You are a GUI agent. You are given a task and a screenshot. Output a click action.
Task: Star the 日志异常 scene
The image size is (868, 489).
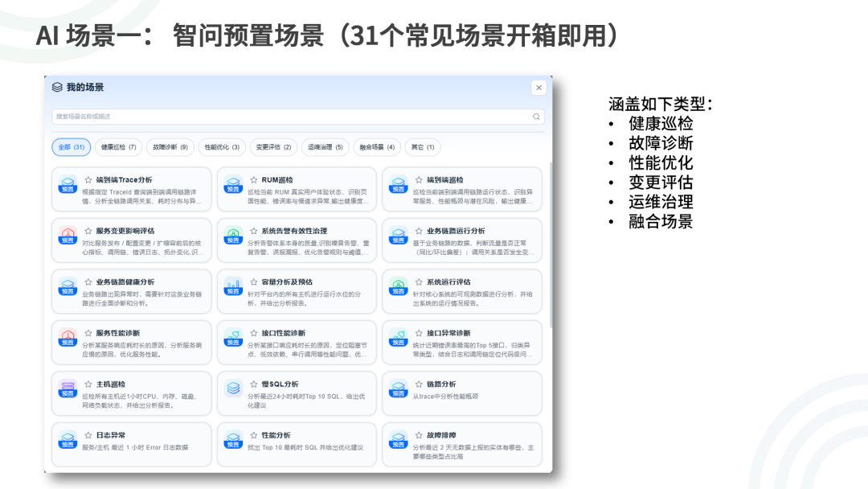tap(88, 435)
